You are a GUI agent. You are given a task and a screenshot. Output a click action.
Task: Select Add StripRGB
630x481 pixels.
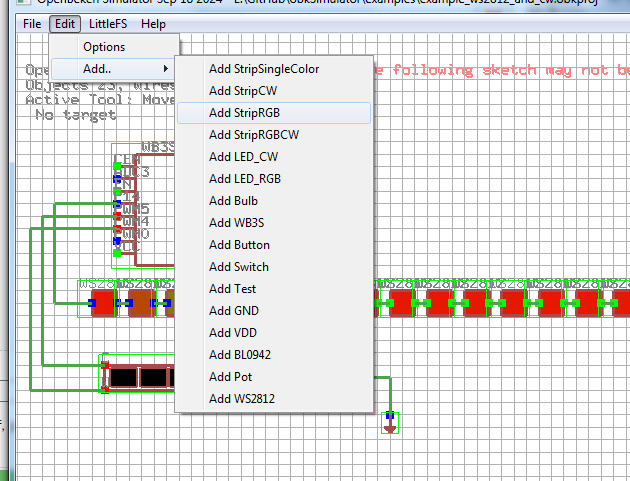click(274, 113)
